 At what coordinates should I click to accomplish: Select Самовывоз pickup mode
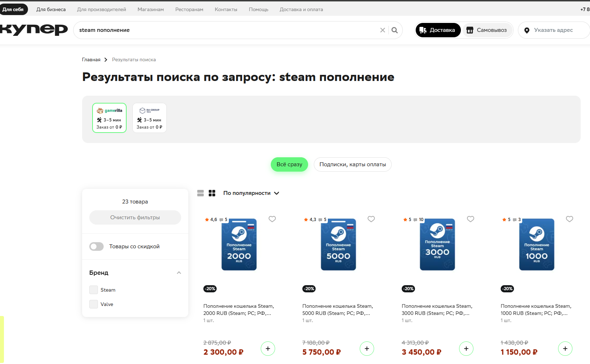(487, 30)
